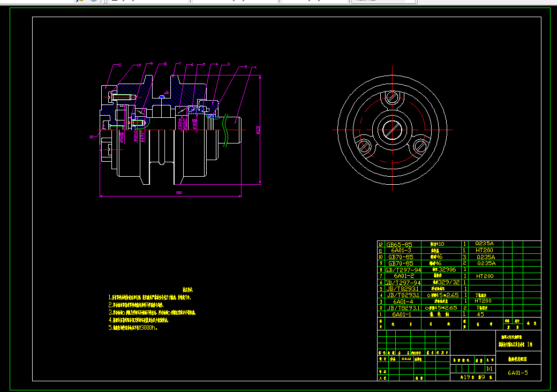Click balloon number 6 leader label
This screenshot has height=392, width=557.
192,65
